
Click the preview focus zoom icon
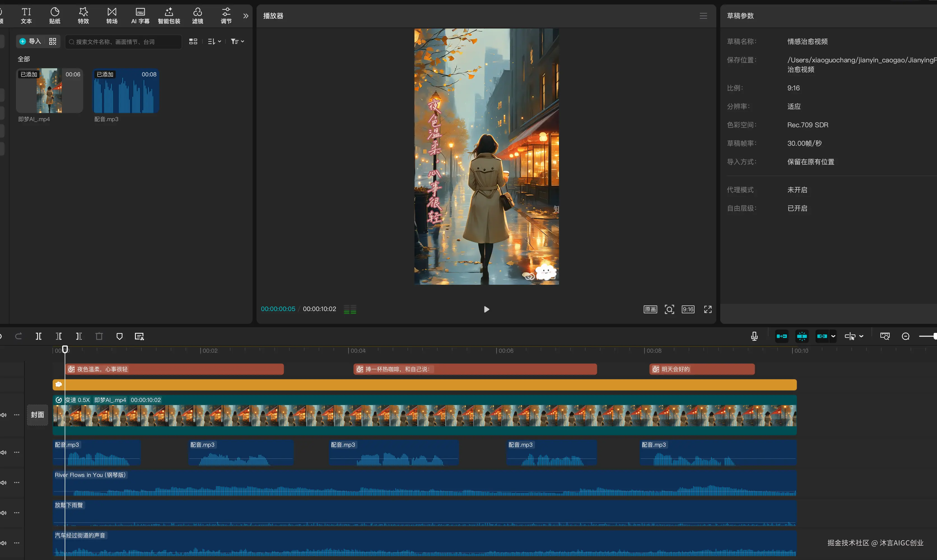point(669,309)
